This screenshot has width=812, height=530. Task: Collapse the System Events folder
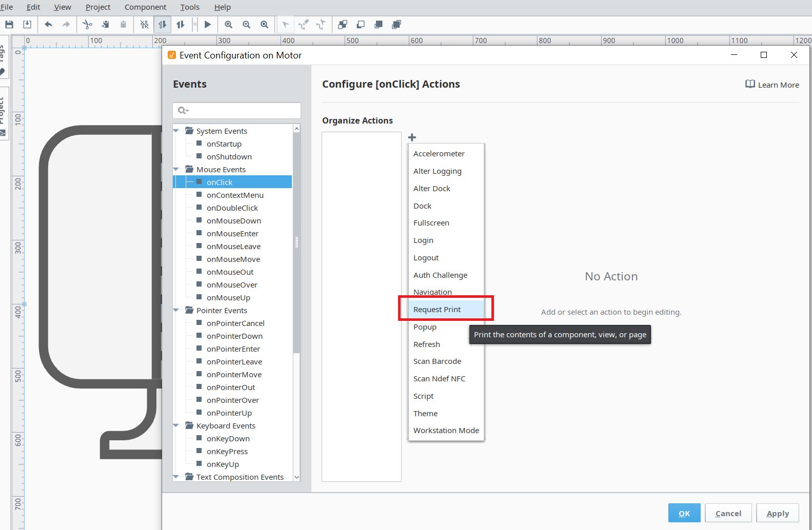pyautogui.click(x=176, y=131)
